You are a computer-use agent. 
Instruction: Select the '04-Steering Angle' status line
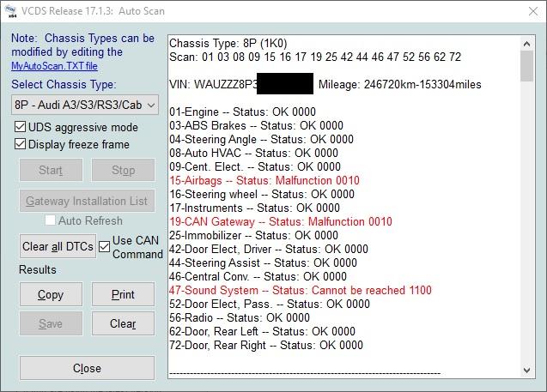pos(261,139)
